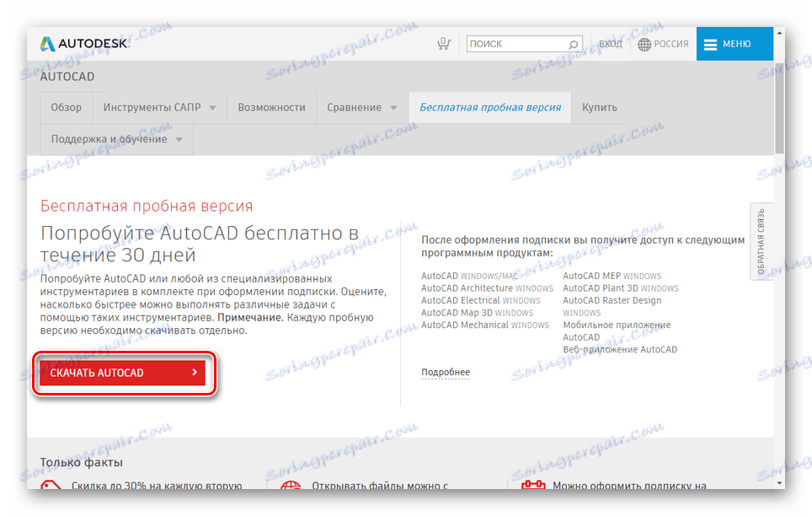The height and width of the screenshot is (516, 812).
Task: Click the AutoCAD Architecture WINDOWS entry
Action: tap(487, 288)
